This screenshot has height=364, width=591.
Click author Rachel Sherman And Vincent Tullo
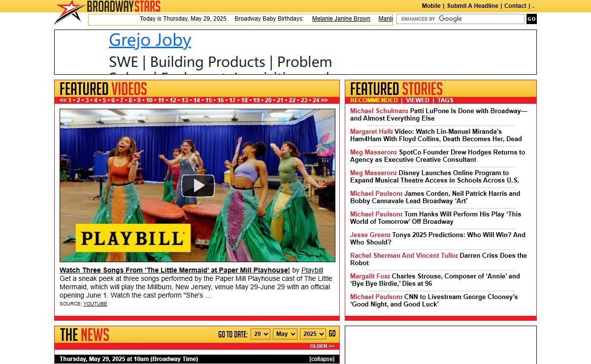coord(403,256)
